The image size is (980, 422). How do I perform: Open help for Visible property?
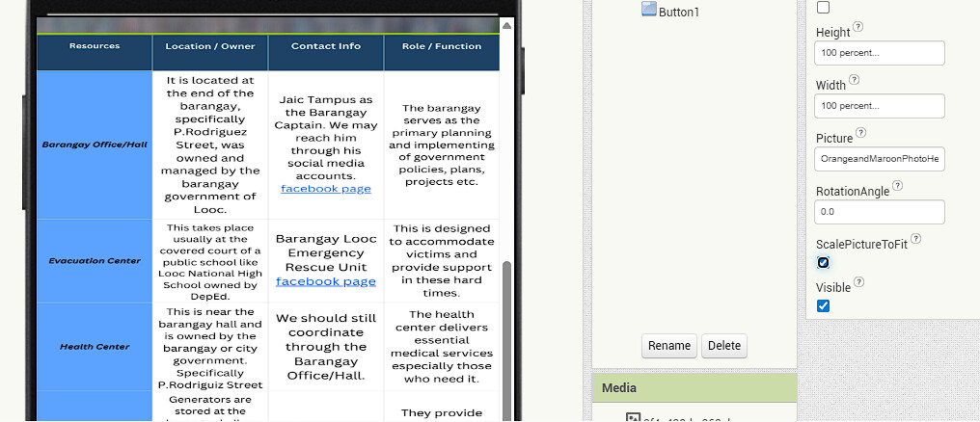point(858,282)
